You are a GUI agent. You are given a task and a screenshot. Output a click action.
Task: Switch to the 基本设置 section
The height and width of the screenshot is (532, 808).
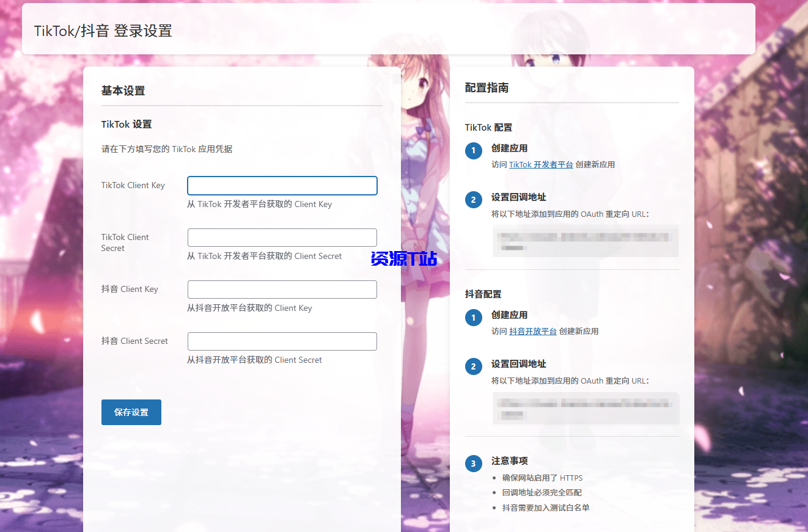click(123, 90)
